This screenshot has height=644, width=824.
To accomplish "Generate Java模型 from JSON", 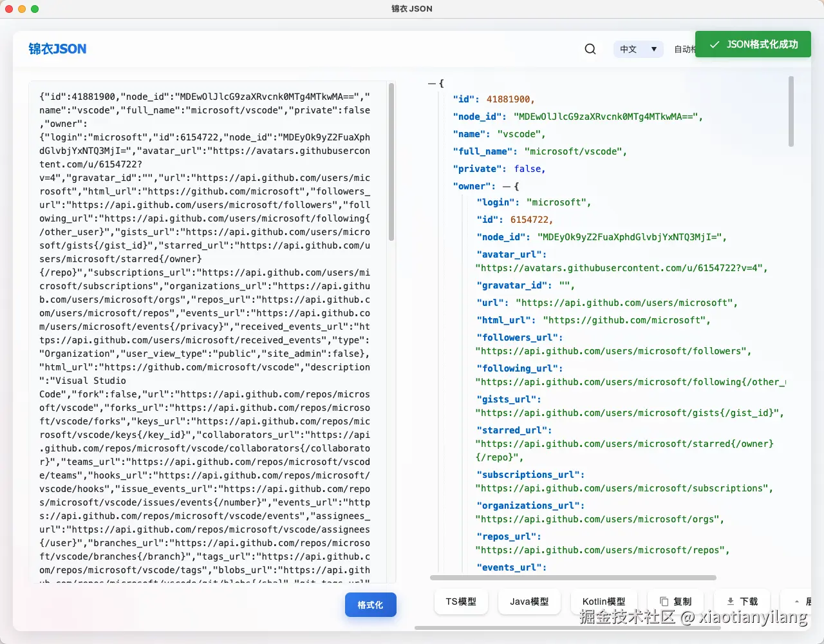I will point(529,601).
